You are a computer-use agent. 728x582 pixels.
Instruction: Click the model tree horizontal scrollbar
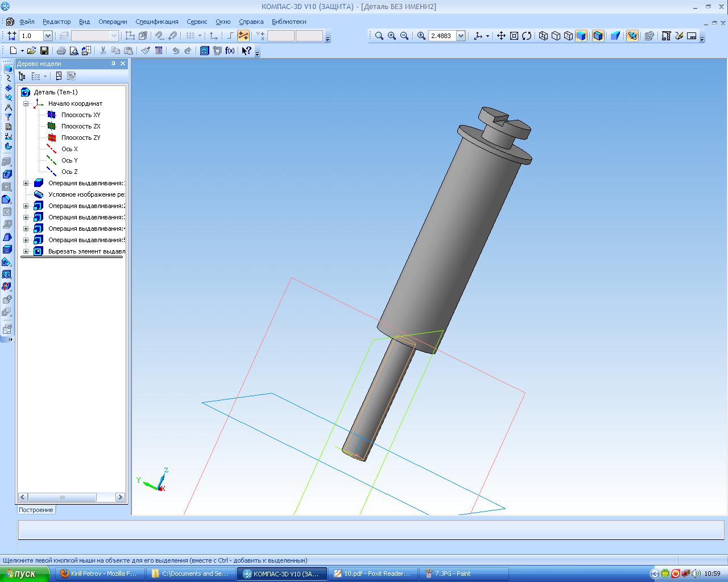click(62, 497)
